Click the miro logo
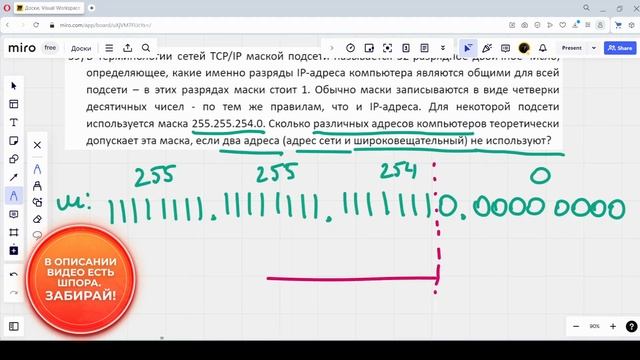 click(x=22, y=48)
